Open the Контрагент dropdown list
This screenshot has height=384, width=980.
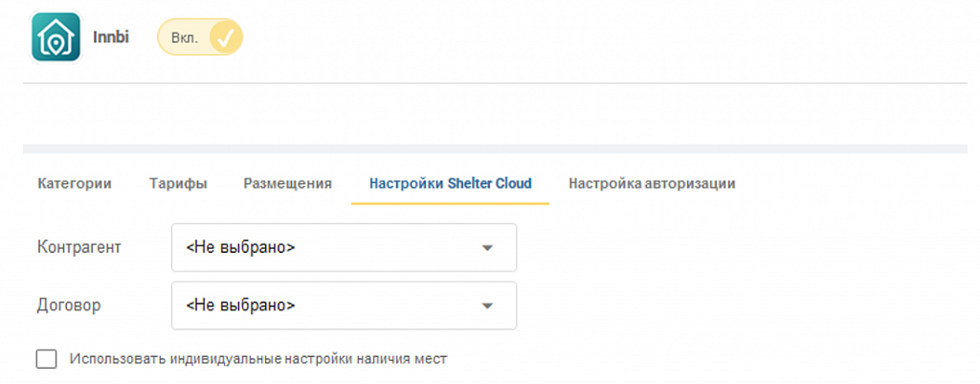click(344, 248)
